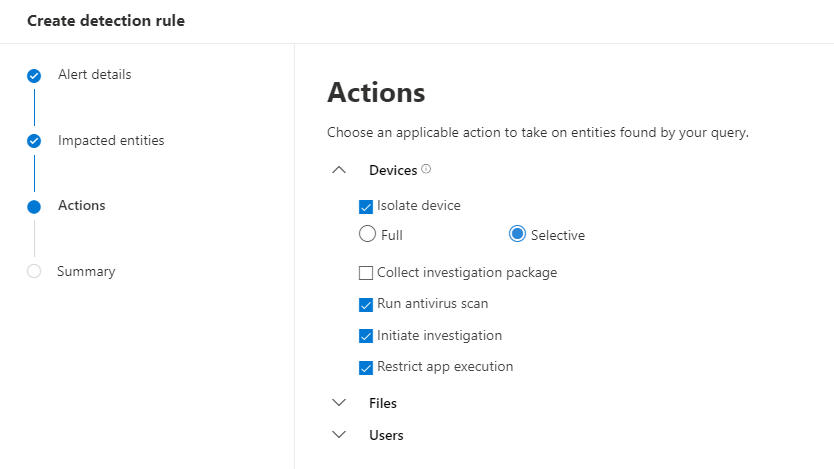Expand the Users section chevron
This screenshot has width=834, height=469.
[339, 435]
